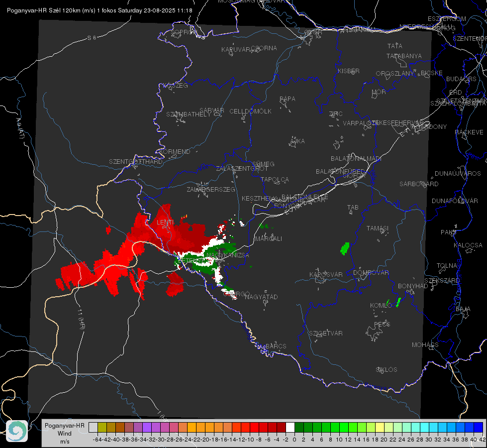Click the KISBER town label
Viewport: 487px width, 448px height.
(349, 71)
